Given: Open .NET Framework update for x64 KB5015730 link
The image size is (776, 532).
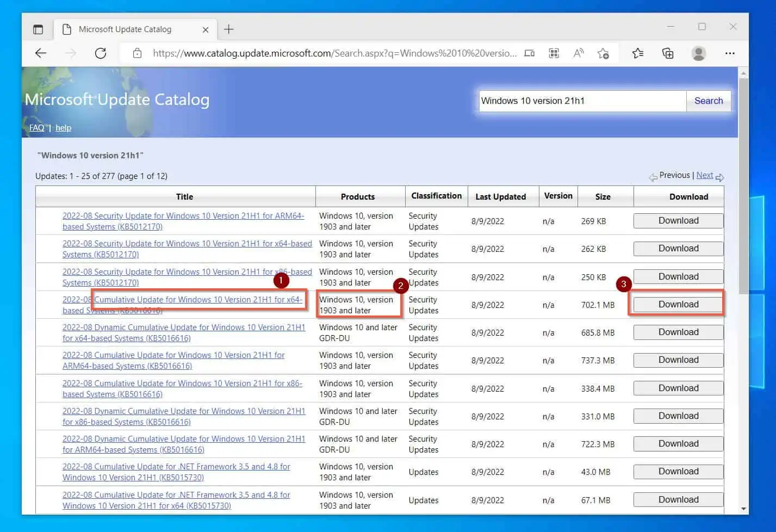Looking at the screenshot, I should [x=176, y=500].
